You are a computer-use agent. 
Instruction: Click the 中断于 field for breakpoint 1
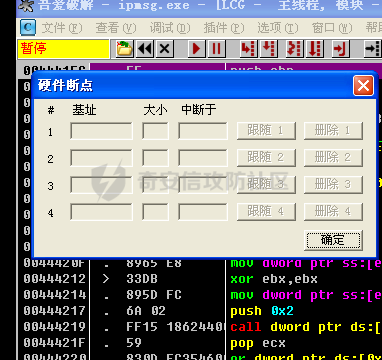coord(203,131)
